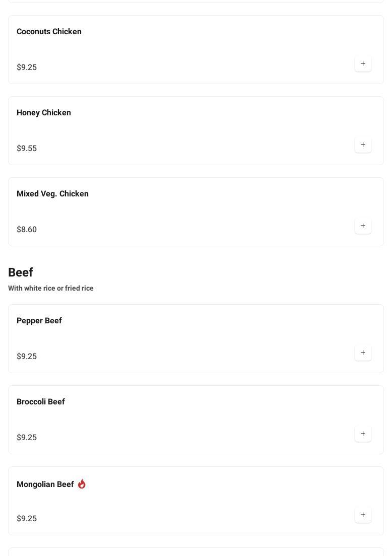
Task: Click the $9.25 Broccoli Beef price
Action: pyautogui.click(x=27, y=437)
